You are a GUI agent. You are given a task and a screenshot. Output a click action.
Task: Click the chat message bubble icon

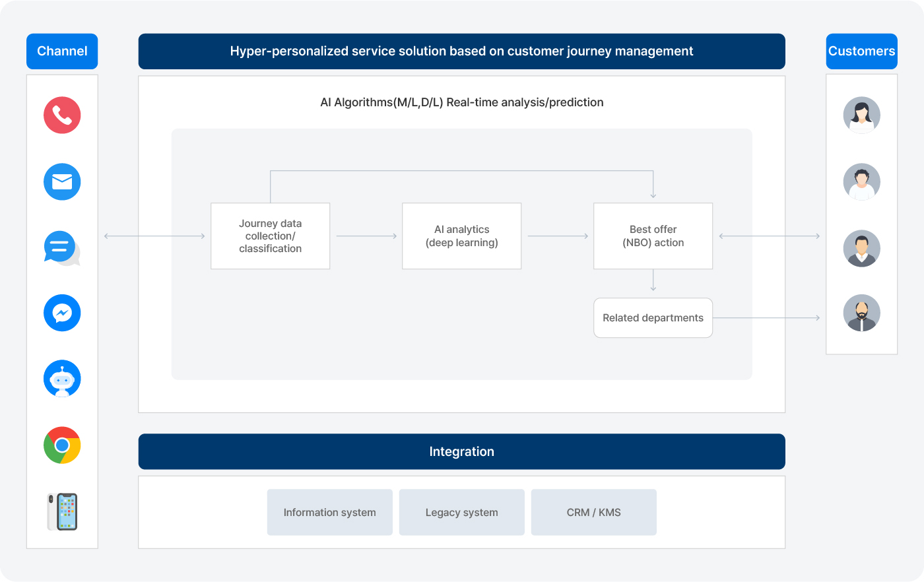click(61, 248)
